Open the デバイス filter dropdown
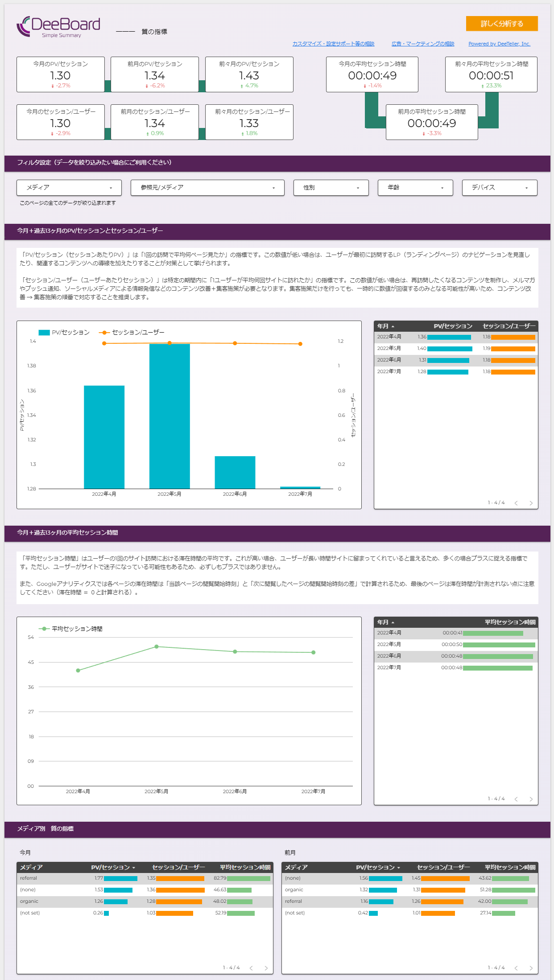This screenshot has height=980, width=554. click(499, 188)
